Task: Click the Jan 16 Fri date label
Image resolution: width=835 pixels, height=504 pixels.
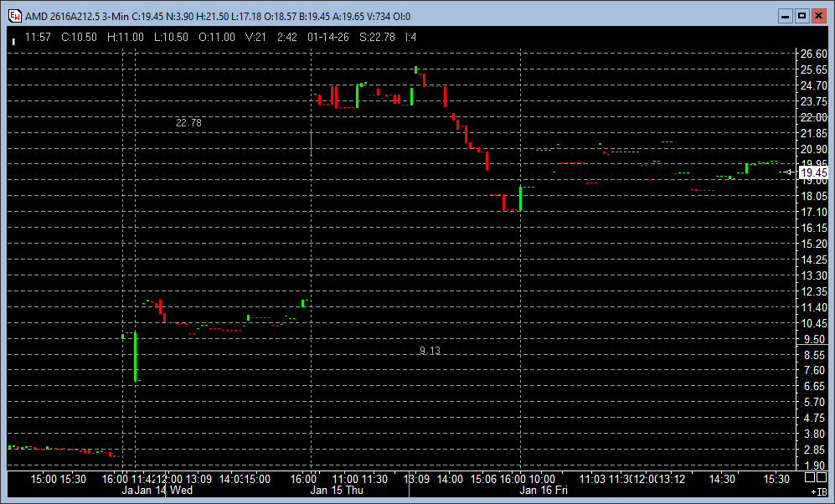Action: (544, 491)
